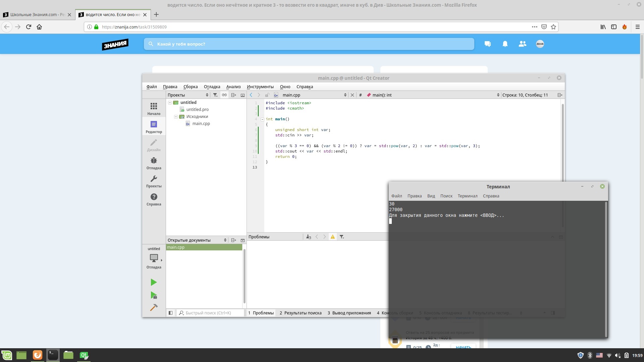Click main.cpp in Открытые документы list
This screenshot has width=644, height=362.
176,247
